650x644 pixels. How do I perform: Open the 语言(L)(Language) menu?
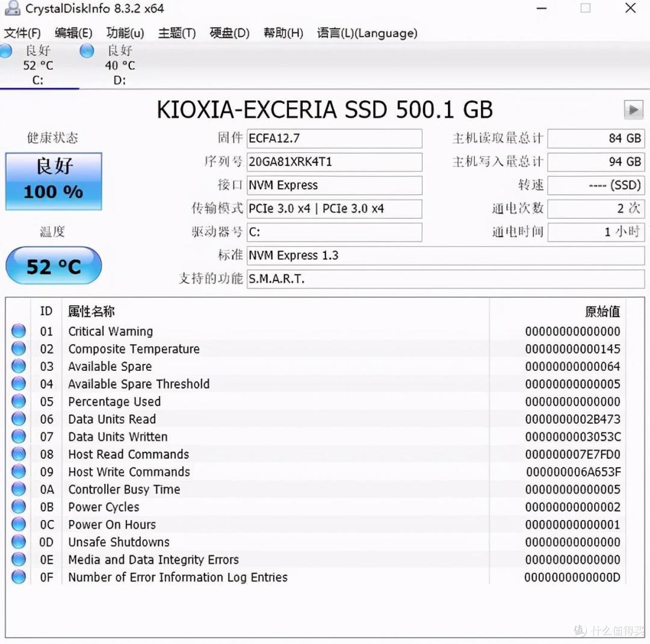[x=367, y=33]
